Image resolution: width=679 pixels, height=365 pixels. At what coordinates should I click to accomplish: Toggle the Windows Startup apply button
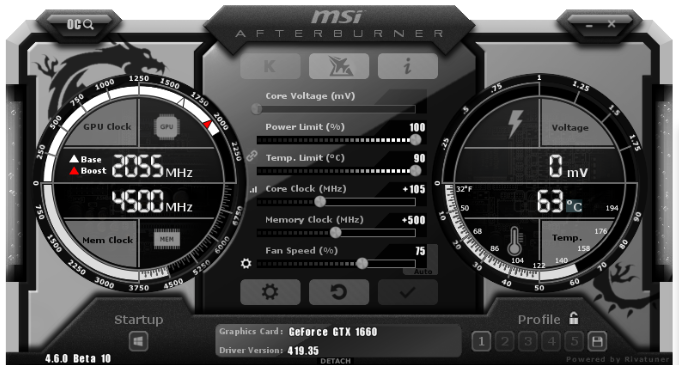pos(139,341)
